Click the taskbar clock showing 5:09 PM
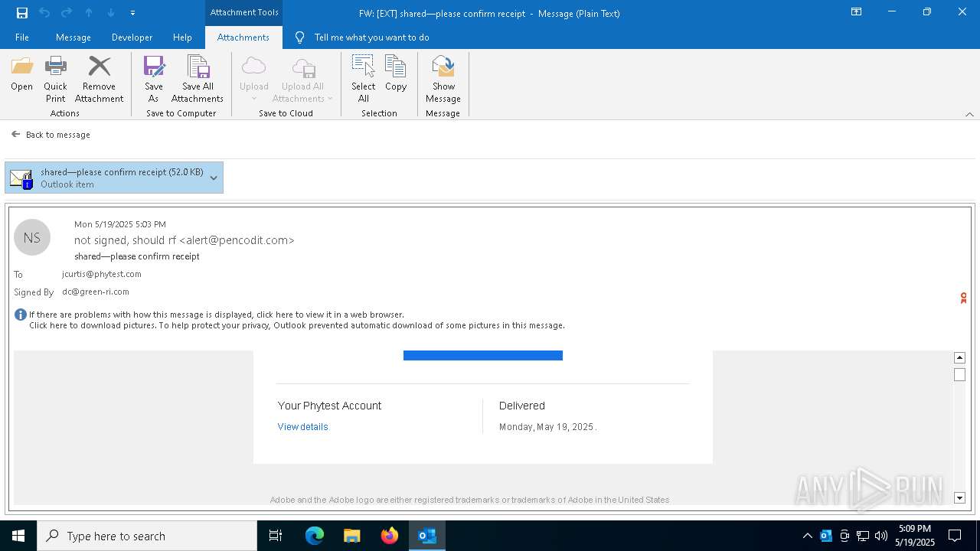This screenshot has height=551, width=980. pos(915,536)
